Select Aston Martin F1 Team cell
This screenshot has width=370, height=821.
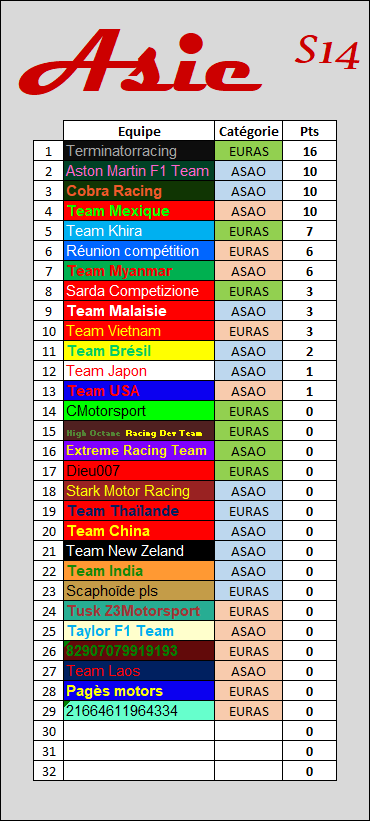point(139,171)
